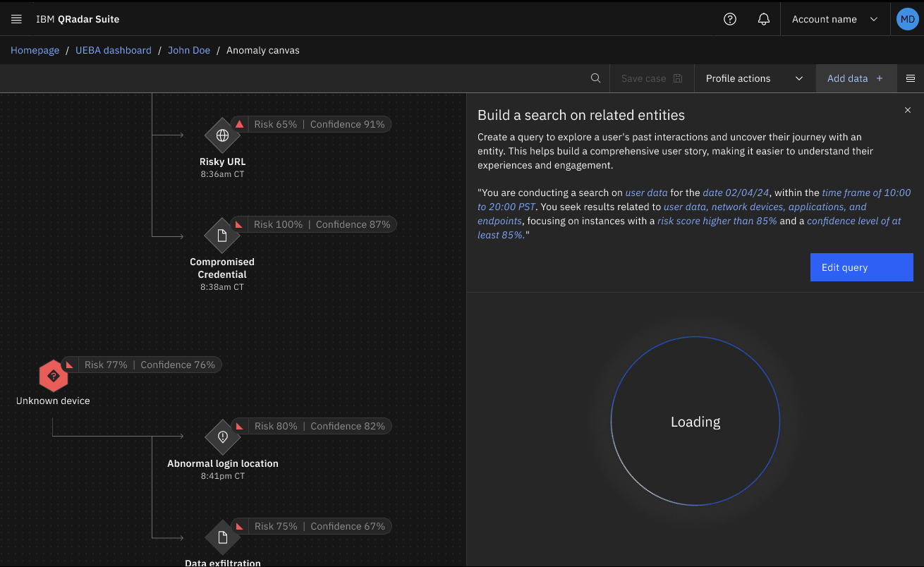Click the Edit query button
Image resolution: width=924 pixels, height=567 pixels.
click(x=861, y=267)
